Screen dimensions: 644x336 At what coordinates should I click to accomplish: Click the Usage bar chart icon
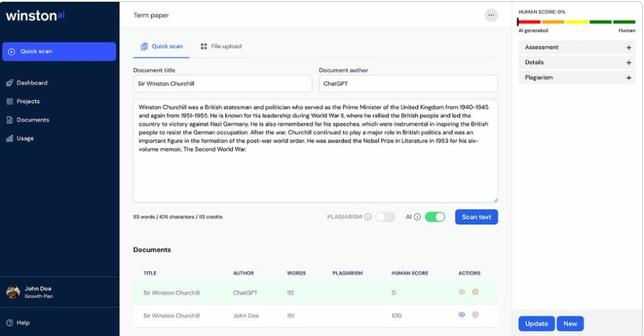pyautogui.click(x=9, y=138)
